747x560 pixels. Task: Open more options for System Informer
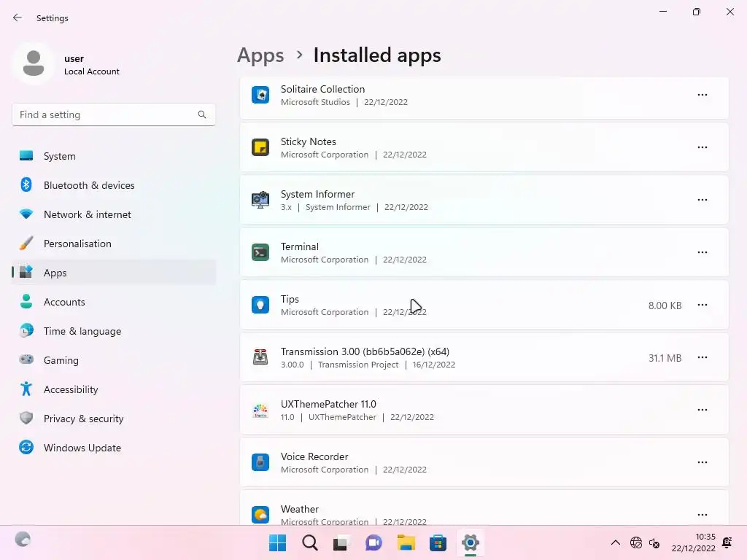coord(703,200)
